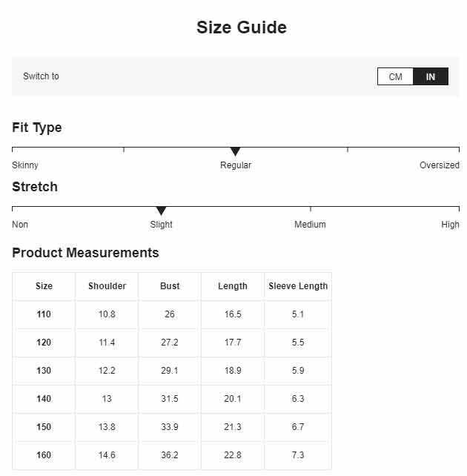This screenshot has width=467, height=476.
Task: Click the 36.2 bust value cell
Action: [x=170, y=455]
